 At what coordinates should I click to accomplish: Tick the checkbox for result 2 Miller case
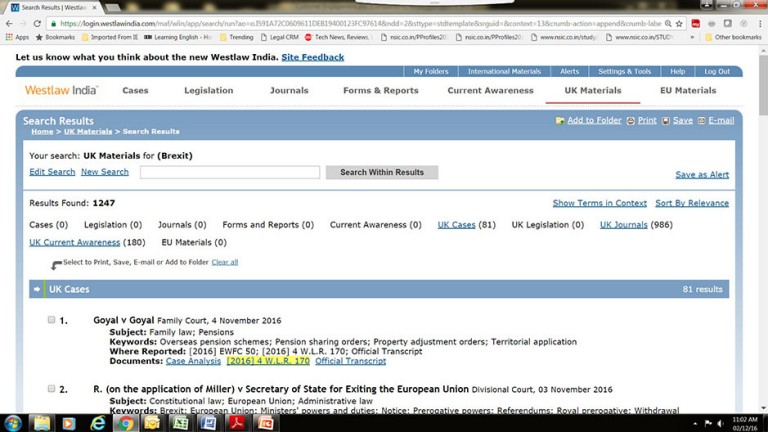tap(51, 388)
